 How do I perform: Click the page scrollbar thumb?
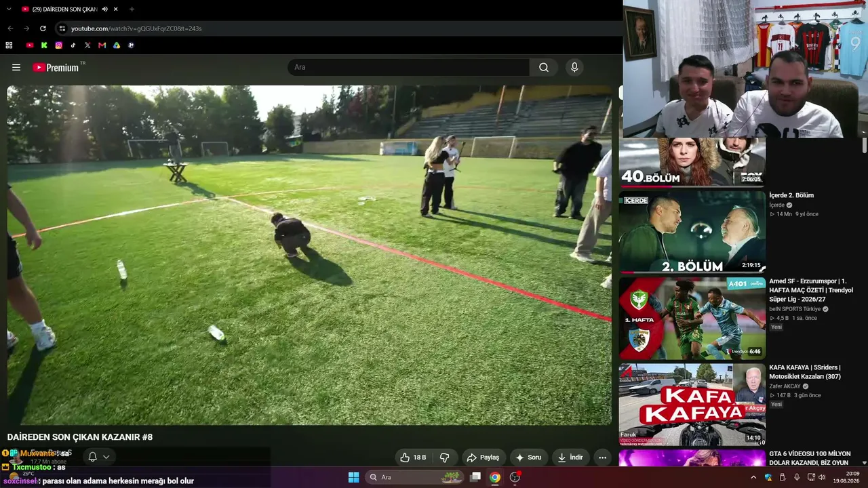click(864, 146)
